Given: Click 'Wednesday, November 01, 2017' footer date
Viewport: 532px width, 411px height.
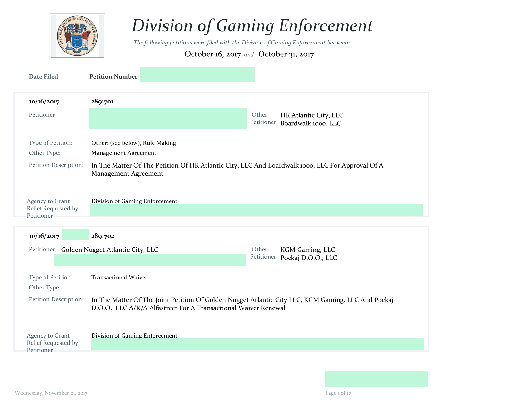Looking at the screenshot, I should coord(51,393).
